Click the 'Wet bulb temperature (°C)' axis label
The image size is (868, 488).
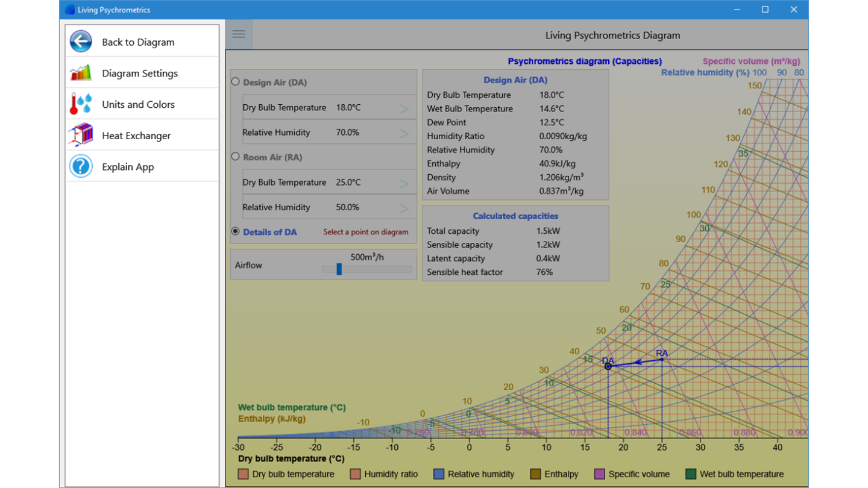pos(292,407)
